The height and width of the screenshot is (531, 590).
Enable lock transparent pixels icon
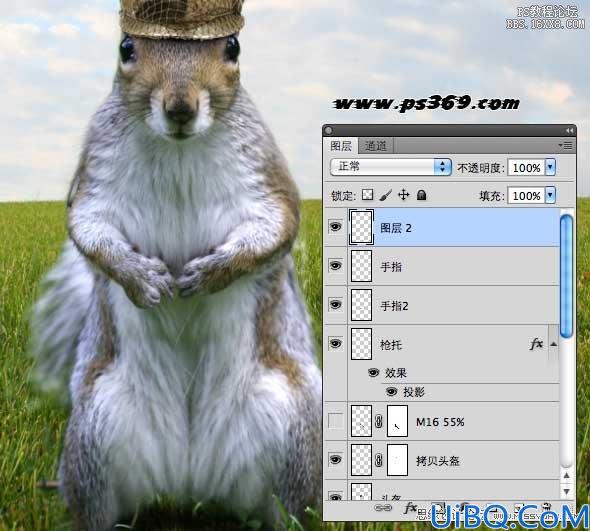click(x=367, y=195)
